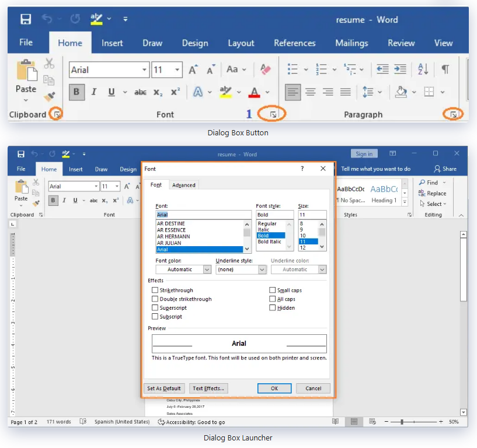Viewport: 477px width, 448px height.
Task: Open Mailings tab in enlarged top ribbon
Action: pyautogui.click(x=351, y=43)
